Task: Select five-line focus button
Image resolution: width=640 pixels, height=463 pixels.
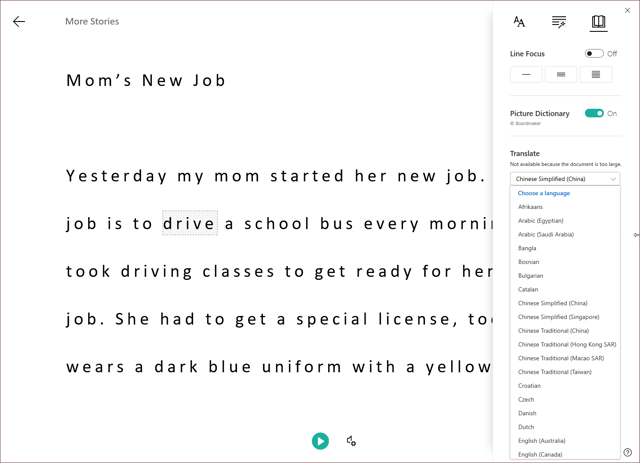Action: [x=596, y=74]
